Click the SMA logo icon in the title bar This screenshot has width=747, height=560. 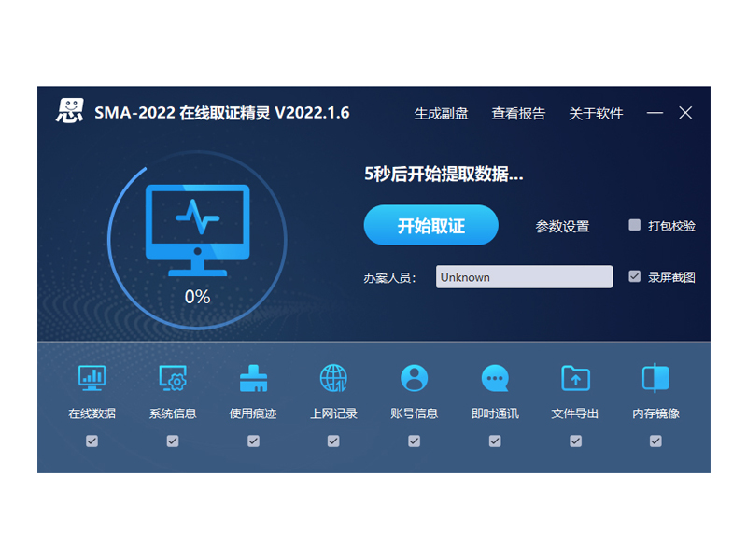click(x=67, y=113)
